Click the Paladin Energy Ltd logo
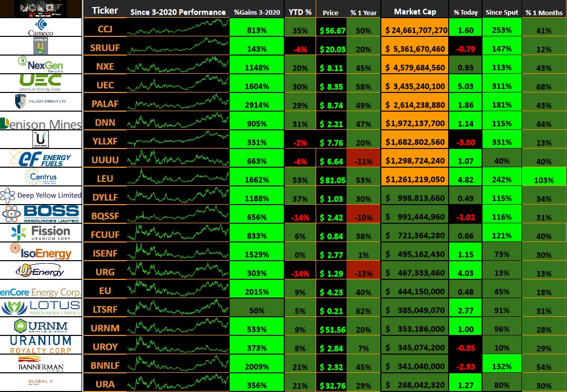The image size is (567, 392). point(40,102)
